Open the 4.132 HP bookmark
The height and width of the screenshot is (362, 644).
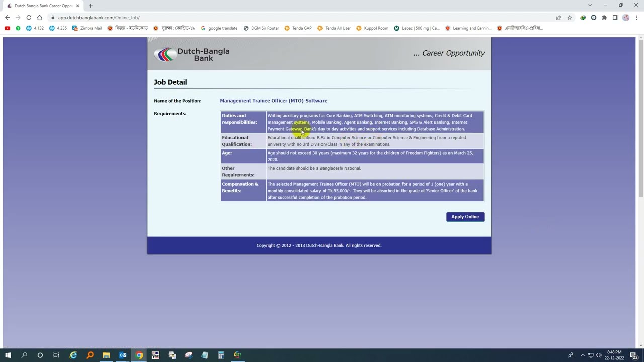point(35,28)
